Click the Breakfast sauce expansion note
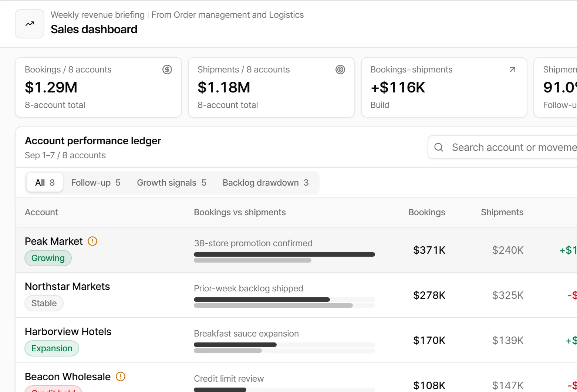 pyautogui.click(x=246, y=334)
